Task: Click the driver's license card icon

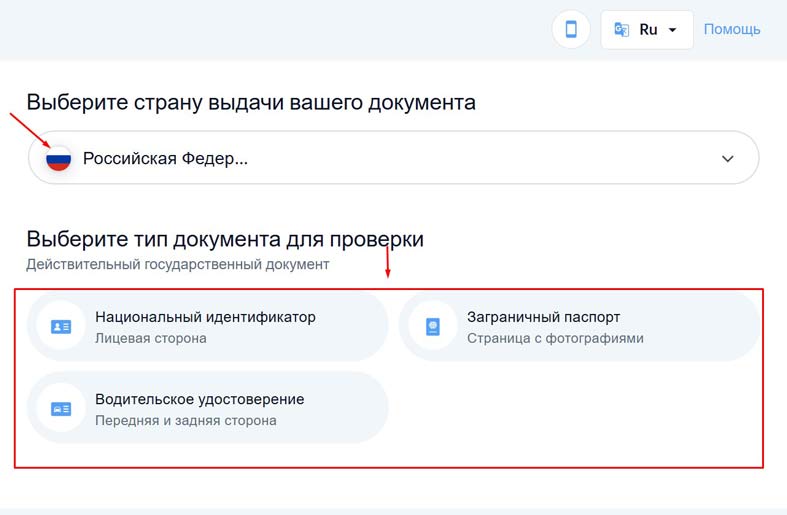Action: (61, 409)
